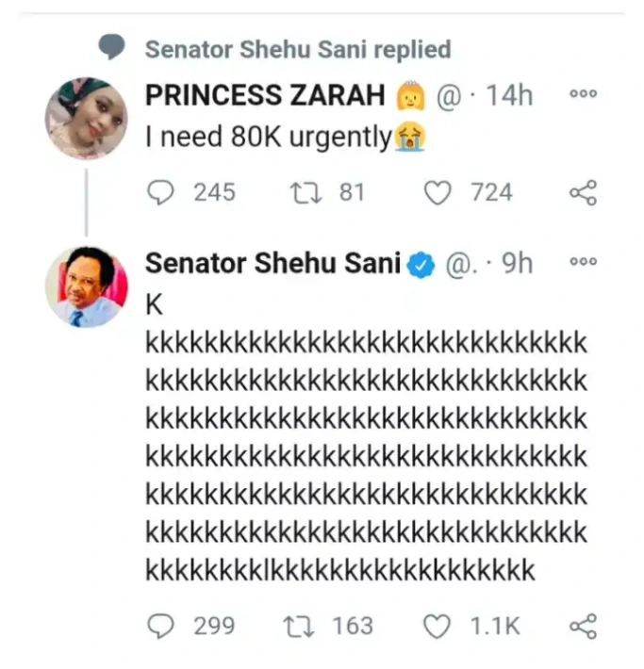Retweet PRINCESS ZARAH's 80K tweet
This screenshot has height=669, width=644.
(x=302, y=193)
